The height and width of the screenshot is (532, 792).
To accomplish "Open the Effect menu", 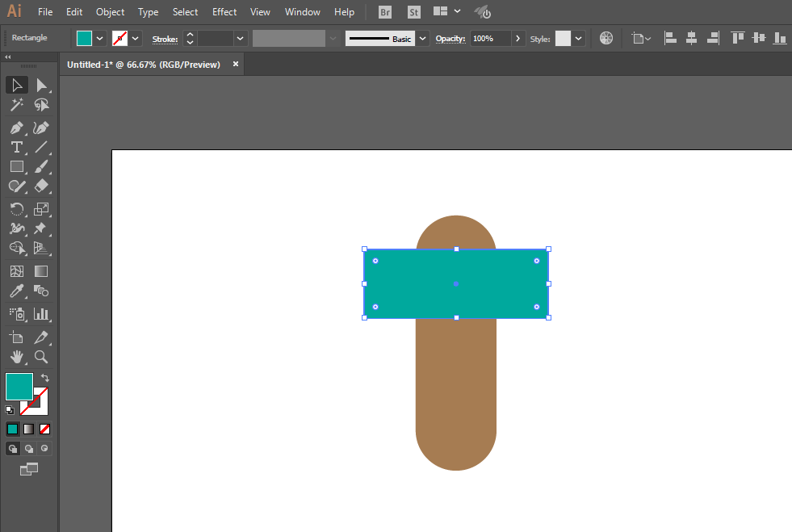I will [224, 11].
